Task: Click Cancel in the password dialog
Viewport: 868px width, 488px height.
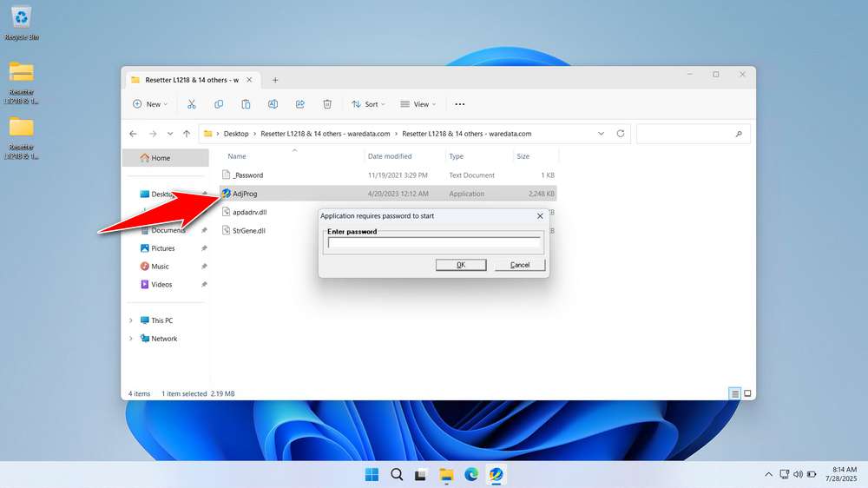Action: click(x=520, y=265)
